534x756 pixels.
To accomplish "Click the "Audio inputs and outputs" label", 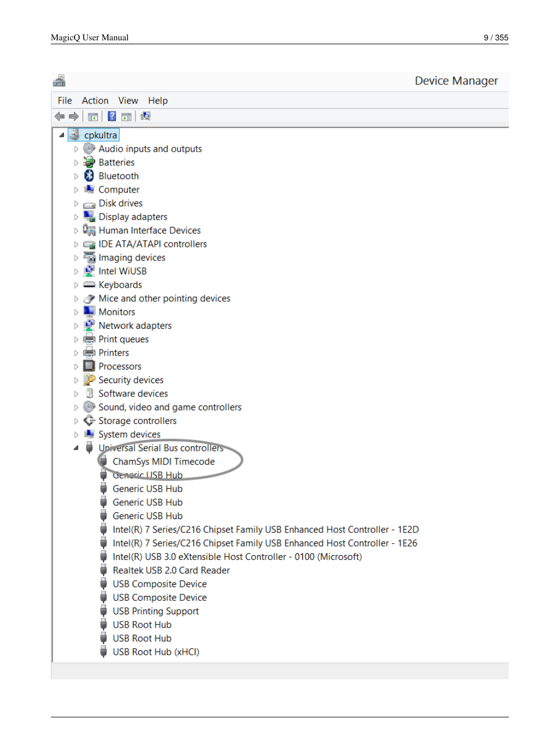I will [x=151, y=149].
